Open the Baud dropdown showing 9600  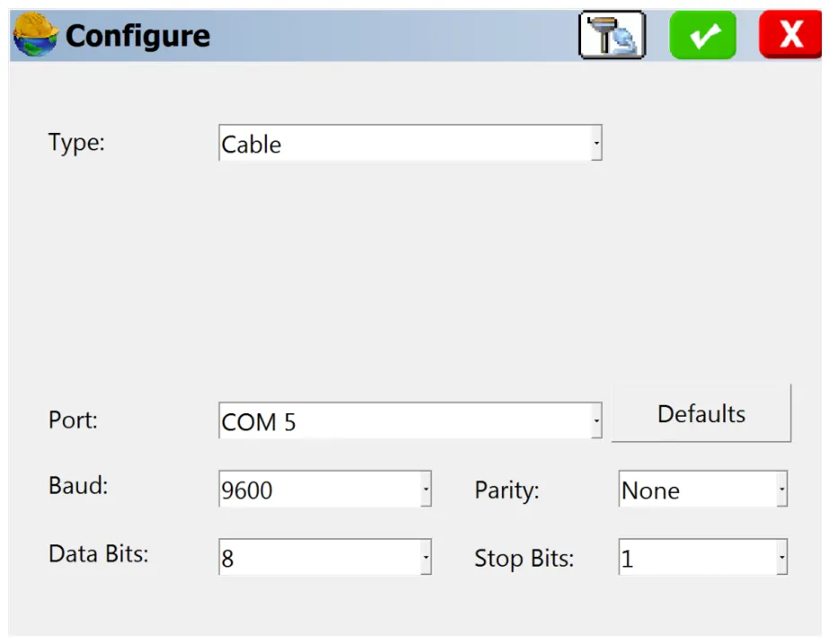(325, 490)
